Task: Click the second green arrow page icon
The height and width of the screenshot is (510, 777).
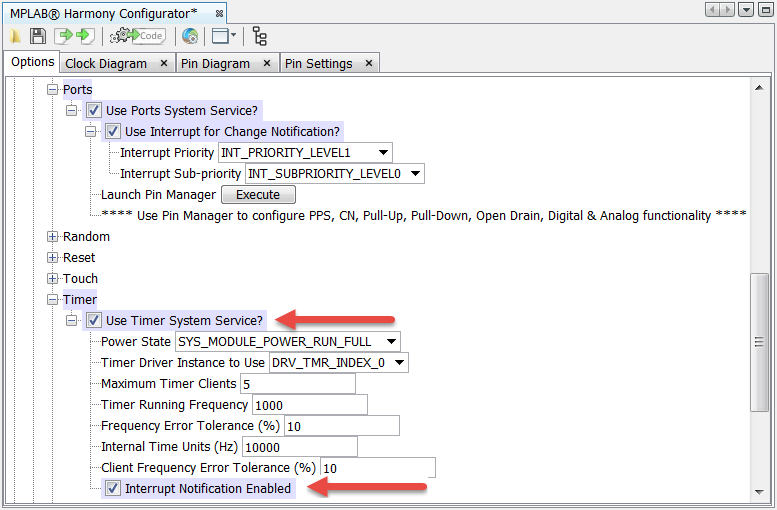Action: tap(85, 36)
